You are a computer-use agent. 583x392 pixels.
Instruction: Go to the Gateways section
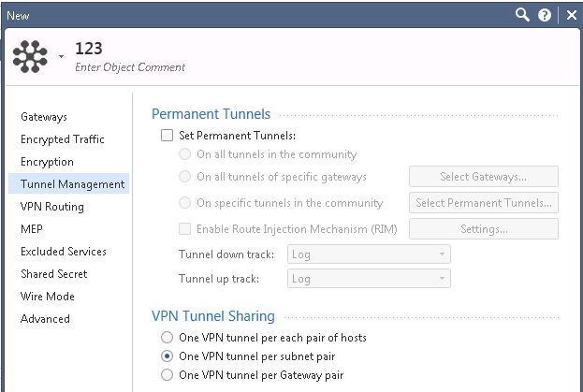[x=44, y=117]
